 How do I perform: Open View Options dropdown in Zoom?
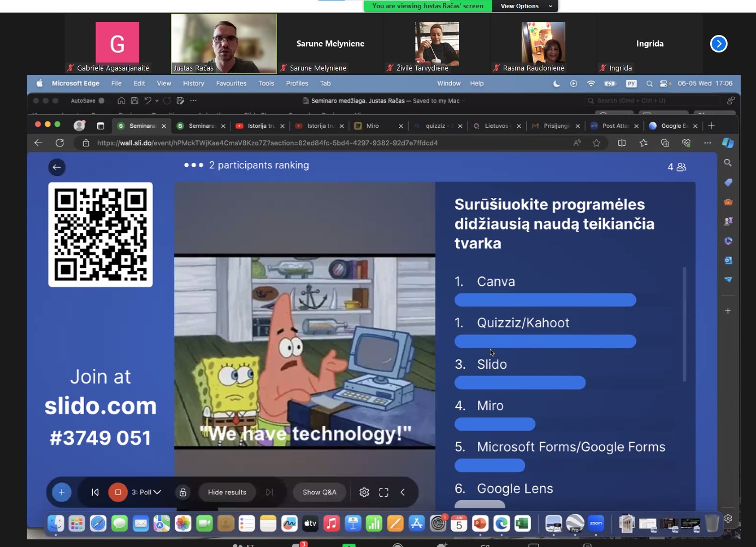tap(525, 6)
